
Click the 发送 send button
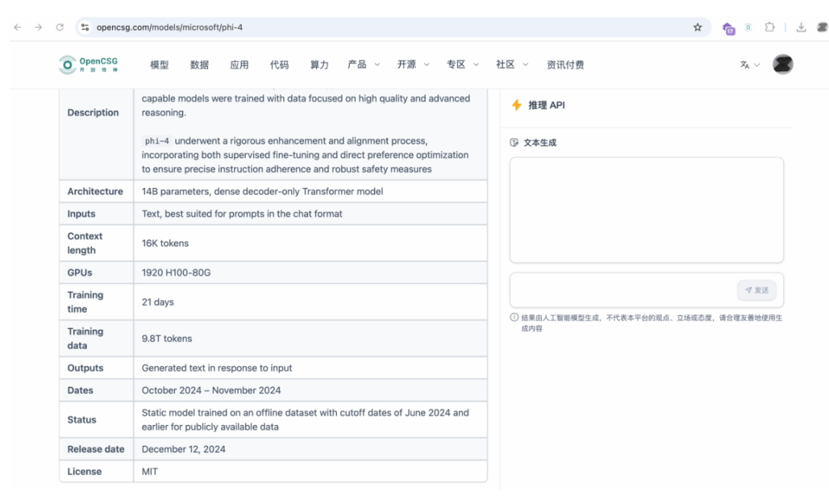tap(757, 290)
